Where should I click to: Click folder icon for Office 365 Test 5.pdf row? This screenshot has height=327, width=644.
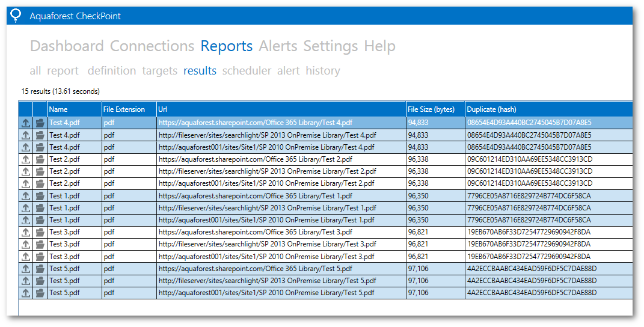pos(40,269)
